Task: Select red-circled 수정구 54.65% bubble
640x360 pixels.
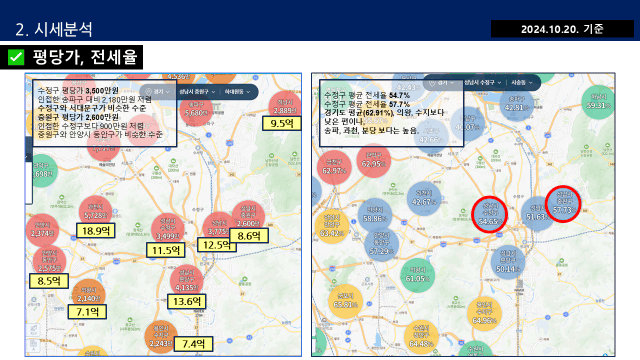Action: [x=489, y=214]
